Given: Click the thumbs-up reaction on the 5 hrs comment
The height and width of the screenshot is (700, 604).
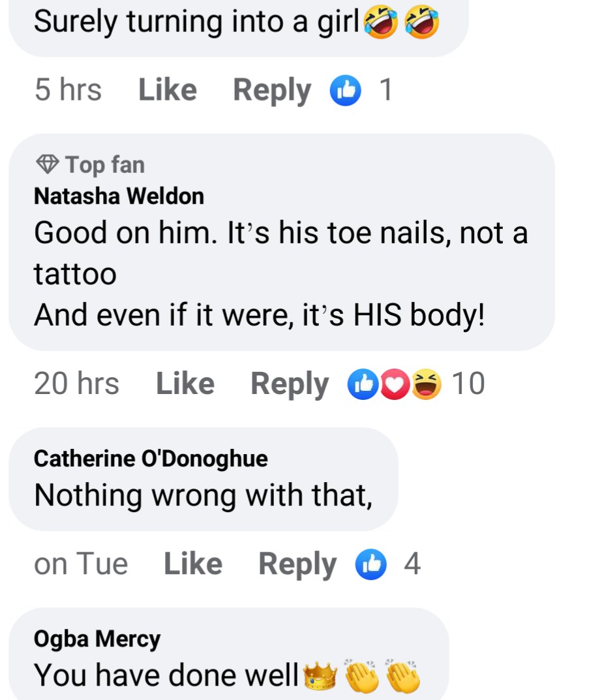Looking at the screenshot, I should tap(345, 90).
